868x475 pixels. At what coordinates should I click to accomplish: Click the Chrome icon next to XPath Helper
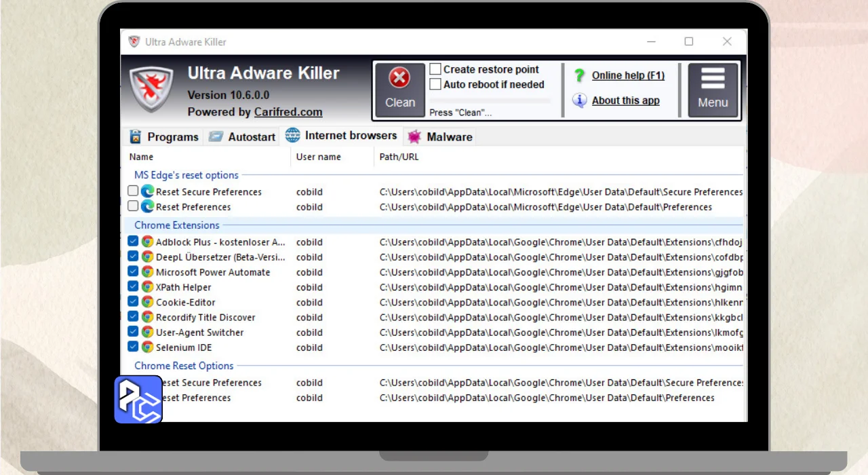point(147,287)
